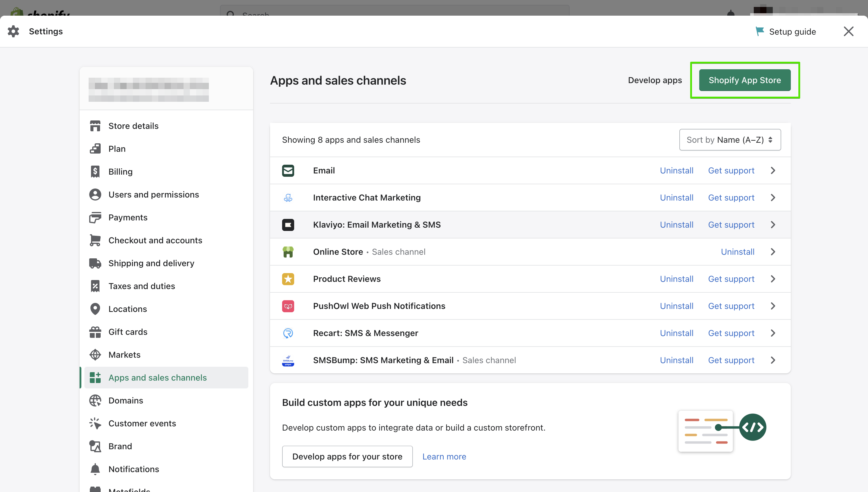The width and height of the screenshot is (868, 492).
Task: Click the SMSBump app icon
Action: click(x=288, y=360)
